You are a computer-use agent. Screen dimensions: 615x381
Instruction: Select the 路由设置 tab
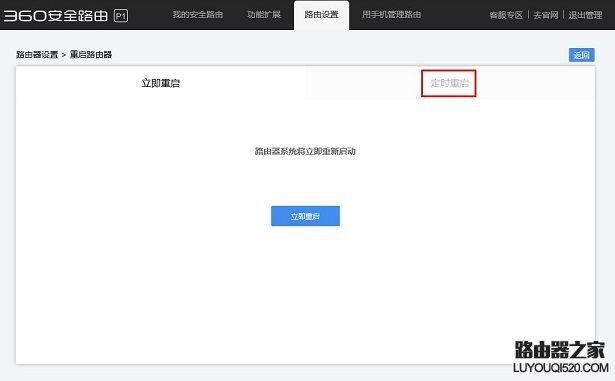pyautogui.click(x=321, y=15)
